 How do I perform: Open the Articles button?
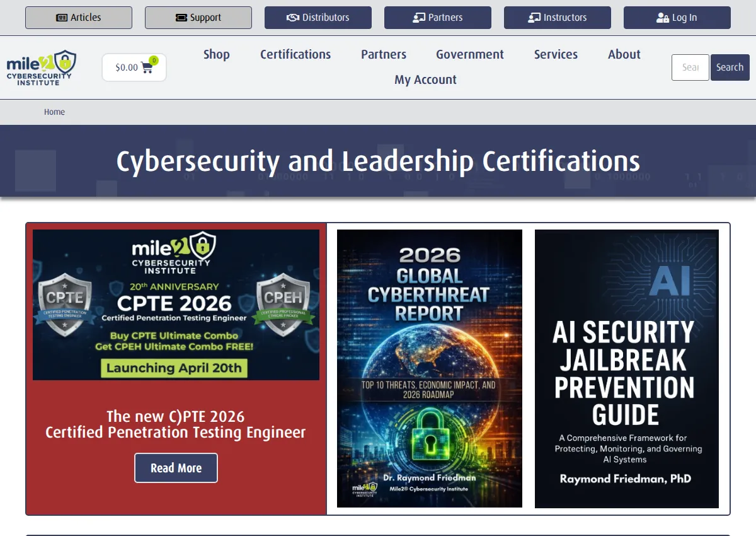tap(79, 18)
